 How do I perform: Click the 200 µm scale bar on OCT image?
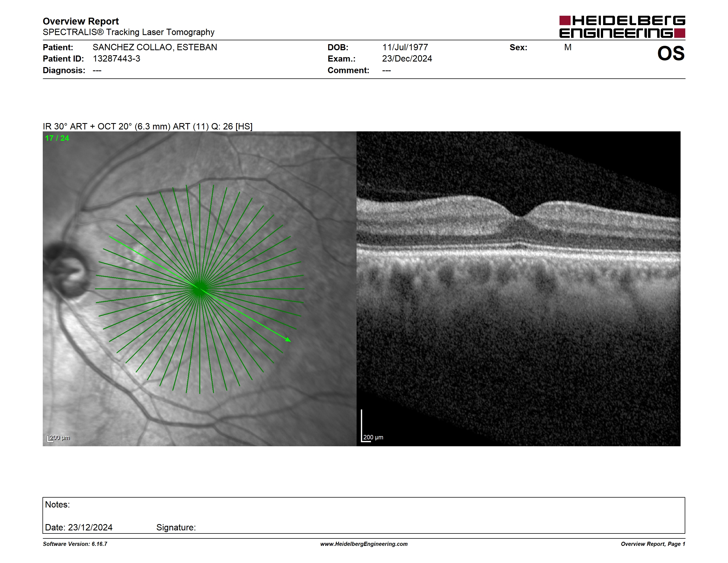pyautogui.click(x=372, y=426)
